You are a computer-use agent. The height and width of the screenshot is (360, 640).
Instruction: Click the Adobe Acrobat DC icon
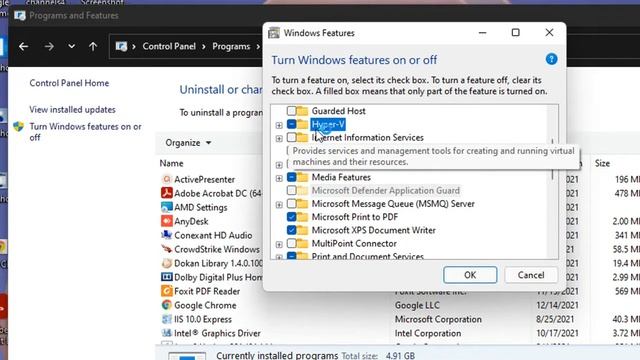pos(167,193)
